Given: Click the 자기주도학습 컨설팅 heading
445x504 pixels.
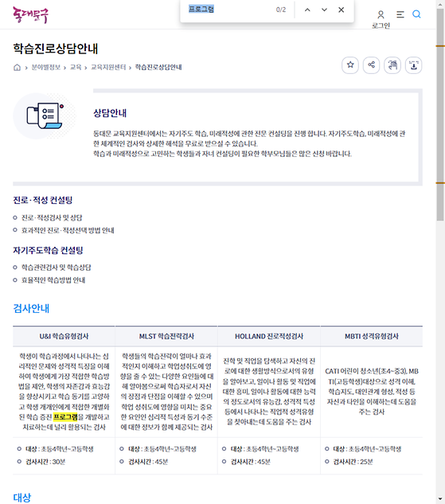Looking at the screenshot, I should 49,250.
